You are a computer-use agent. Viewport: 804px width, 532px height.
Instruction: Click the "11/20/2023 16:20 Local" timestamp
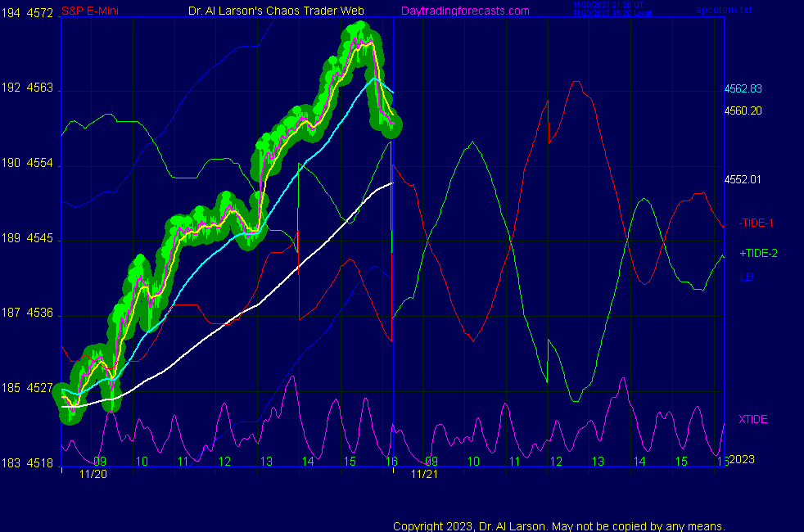tap(612, 13)
